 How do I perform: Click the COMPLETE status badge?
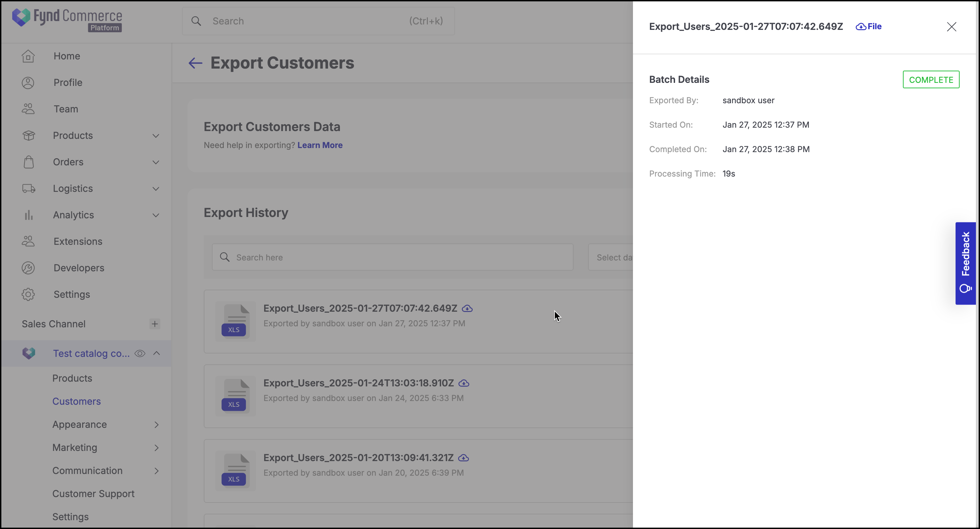tap(931, 80)
